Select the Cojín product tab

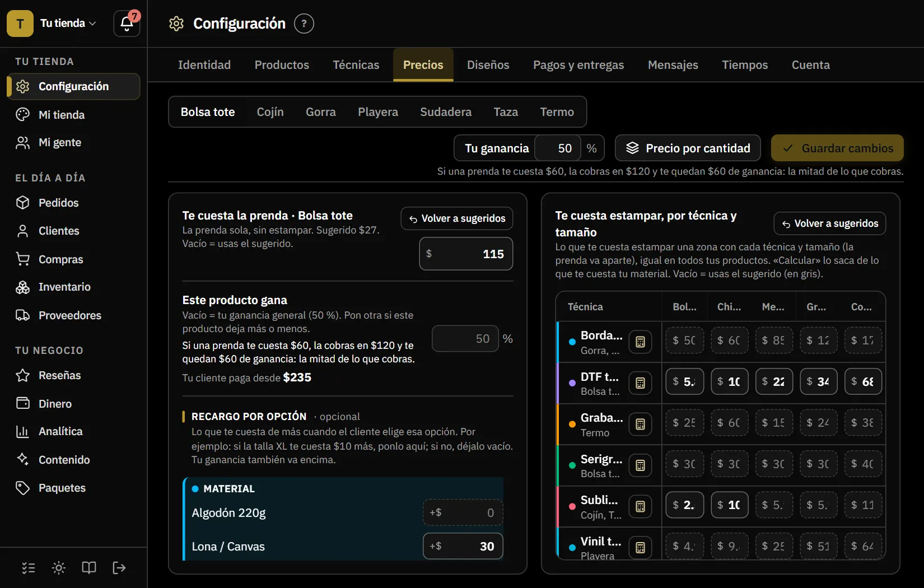pos(270,112)
